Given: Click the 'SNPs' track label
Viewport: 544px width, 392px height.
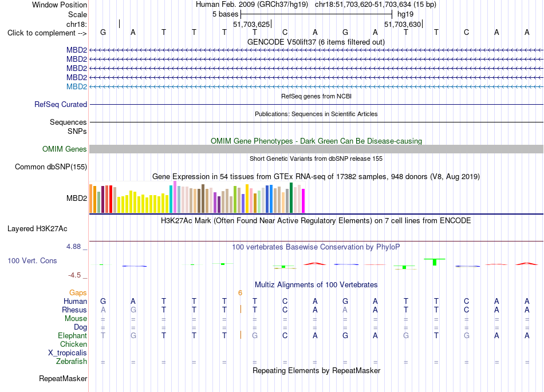Looking at the screenshot, I should [77, 132].
